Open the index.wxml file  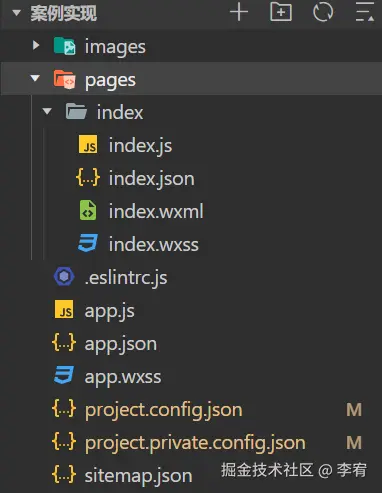click(x=156, y=211)
